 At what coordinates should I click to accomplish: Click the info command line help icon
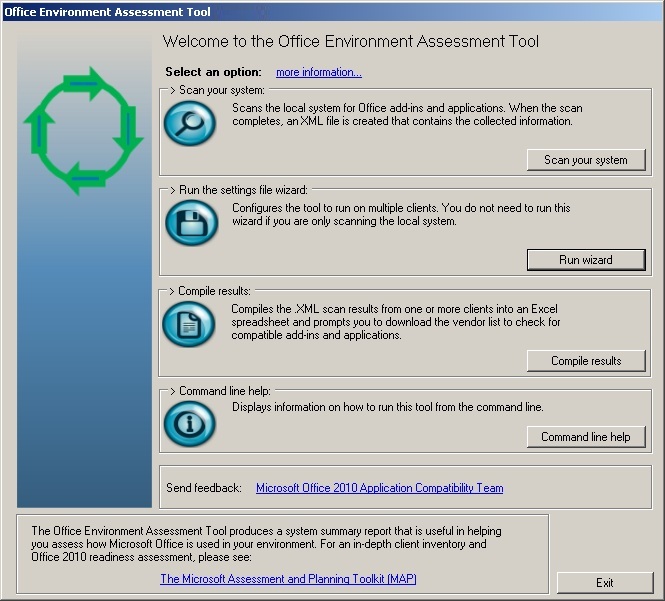(190, 424)
